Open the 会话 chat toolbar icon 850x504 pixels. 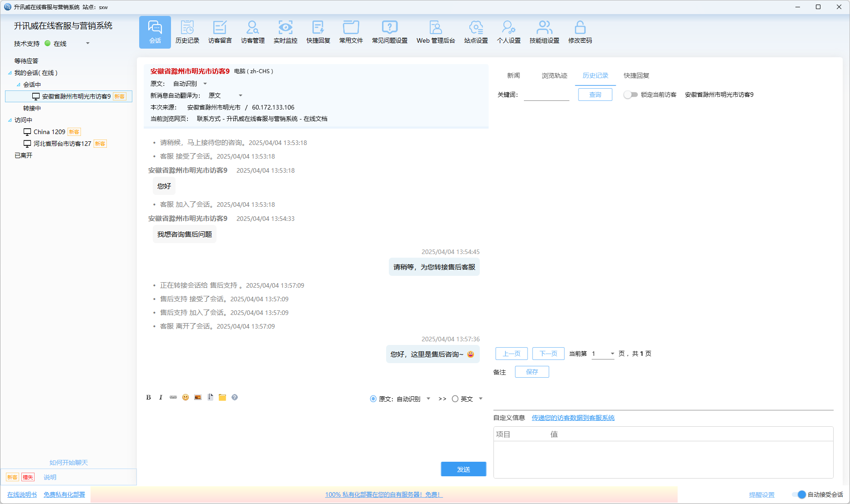(x=155, y=32)
